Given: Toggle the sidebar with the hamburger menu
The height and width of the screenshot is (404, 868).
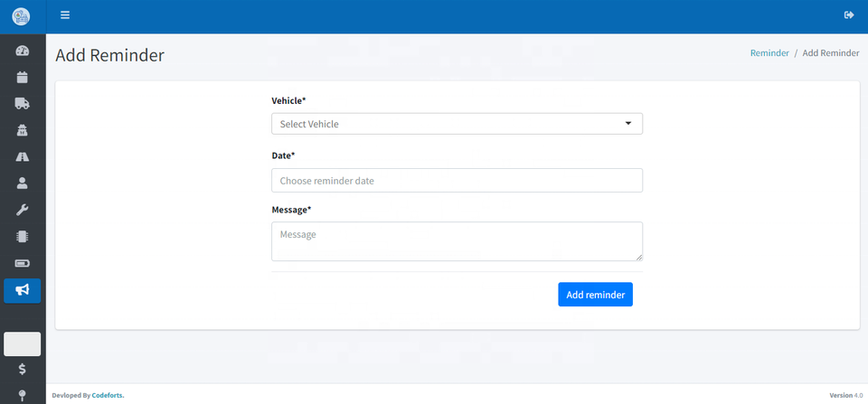Looking at the screenshot, I should pos(65,15).
